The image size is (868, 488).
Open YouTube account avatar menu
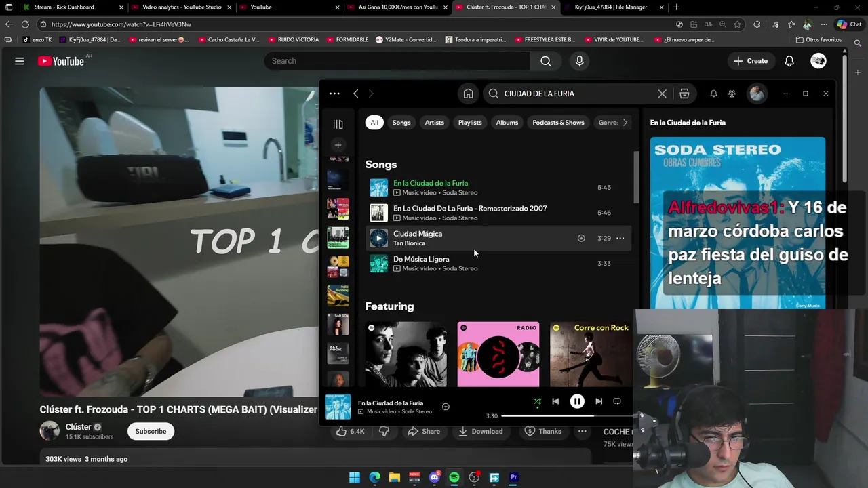[818, 61]
